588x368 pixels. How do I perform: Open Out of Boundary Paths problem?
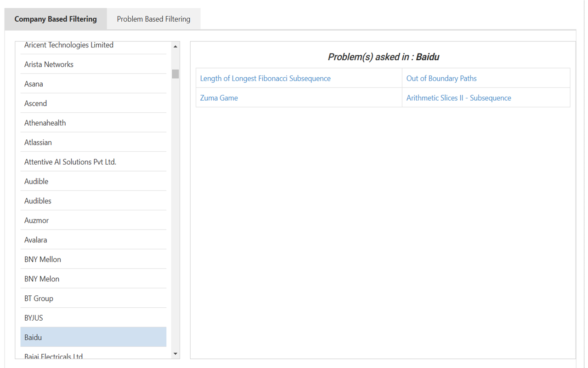coord(441,78)
